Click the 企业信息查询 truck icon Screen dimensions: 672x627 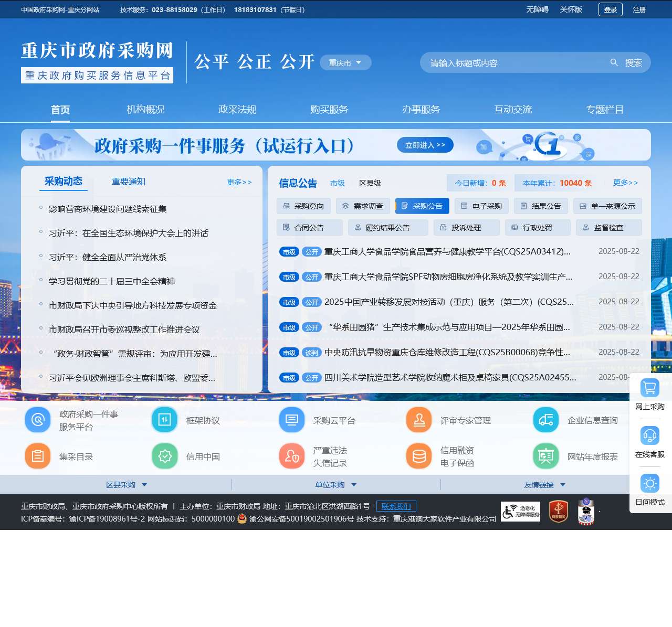[545, 420]
